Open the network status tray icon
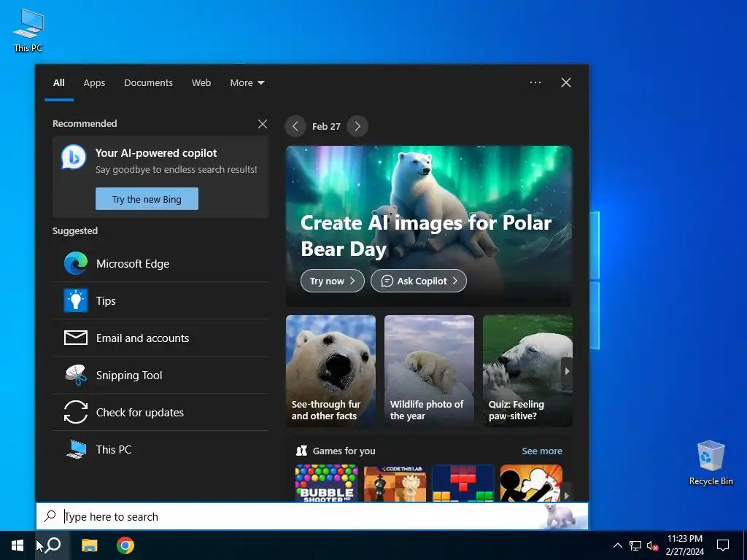Screen dimensions: 747x560 click(x=635, y=545)
